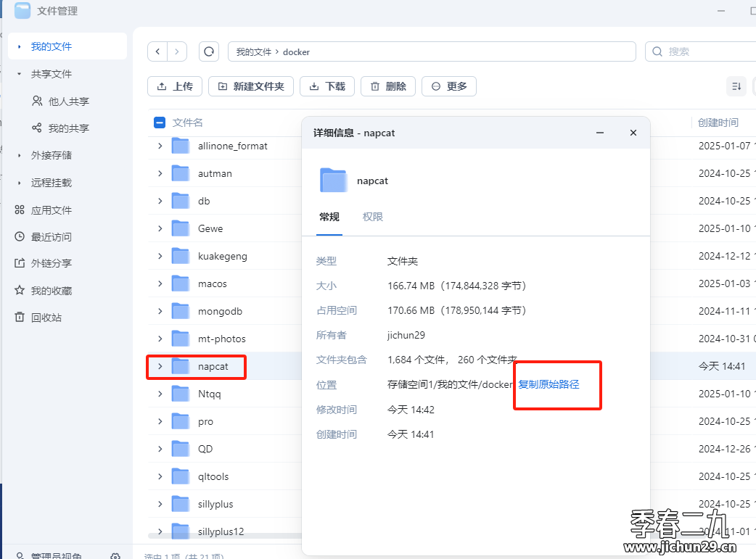Click the 管理员视角 label
Viewport: 756px width, 559px height.
pos(57,555)
